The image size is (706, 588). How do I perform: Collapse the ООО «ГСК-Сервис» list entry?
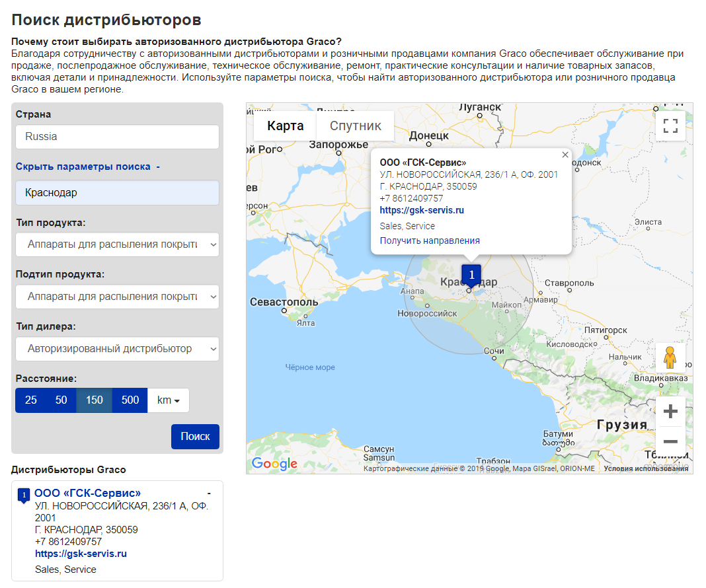(x=209, y=494)
